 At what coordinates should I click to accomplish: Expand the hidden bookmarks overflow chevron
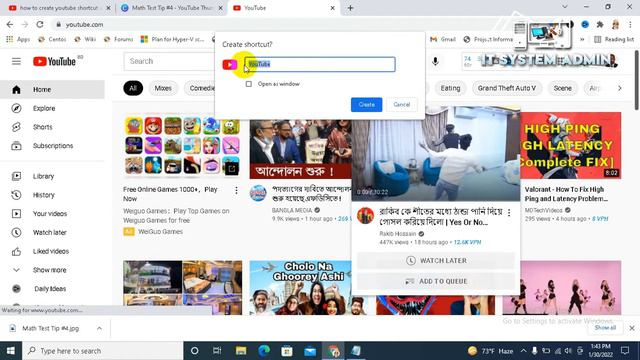(582, 39)
